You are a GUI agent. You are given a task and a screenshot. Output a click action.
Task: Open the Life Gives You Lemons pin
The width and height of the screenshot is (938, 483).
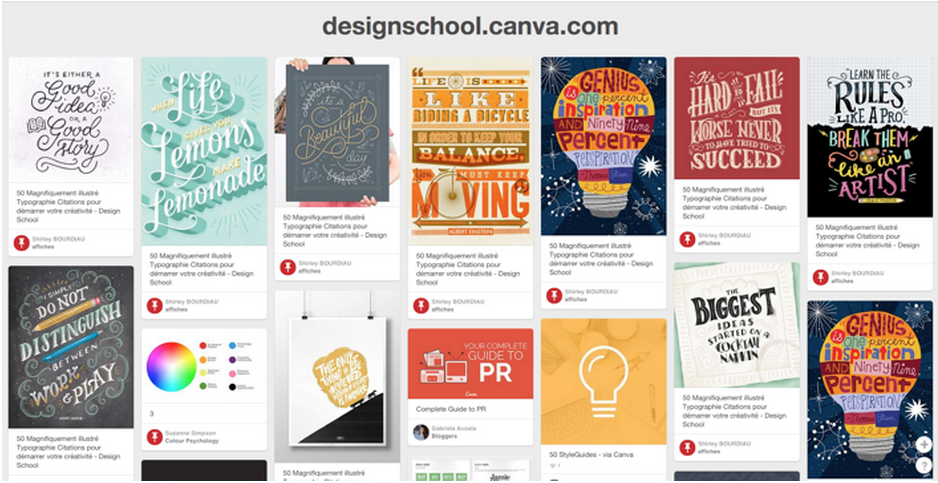click(x=204, y=151)
